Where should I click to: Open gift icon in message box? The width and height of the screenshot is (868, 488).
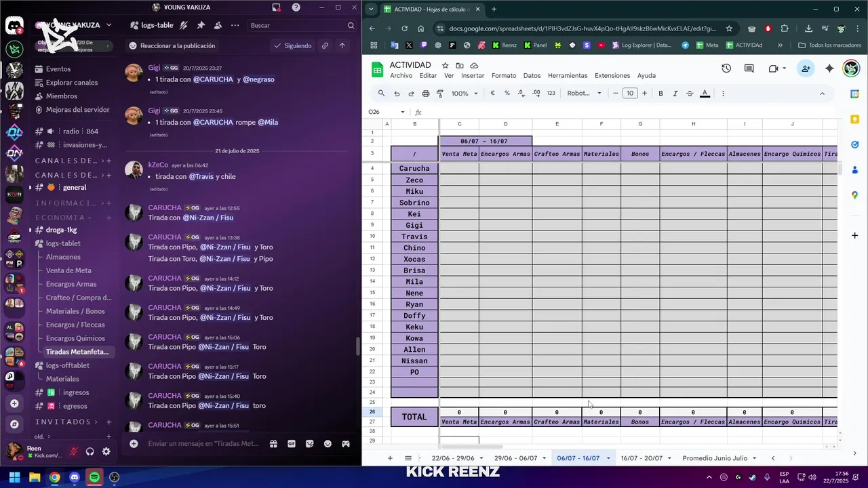[x=273, y=444]
